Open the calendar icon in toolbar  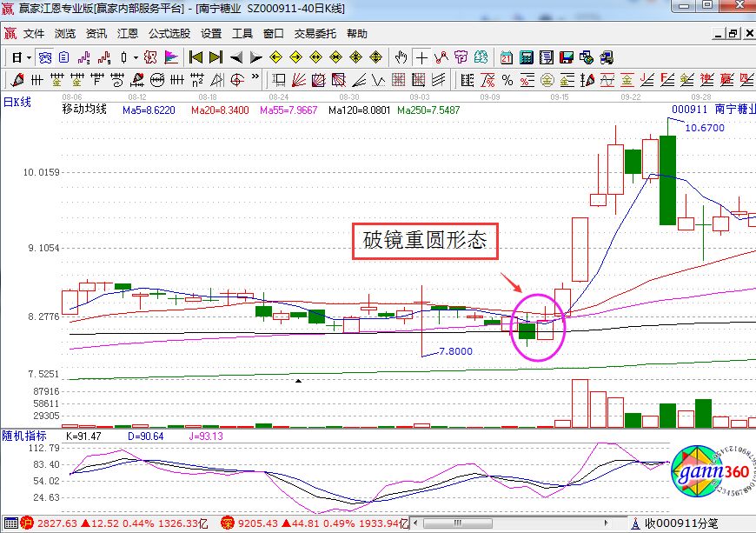(507, 57)
